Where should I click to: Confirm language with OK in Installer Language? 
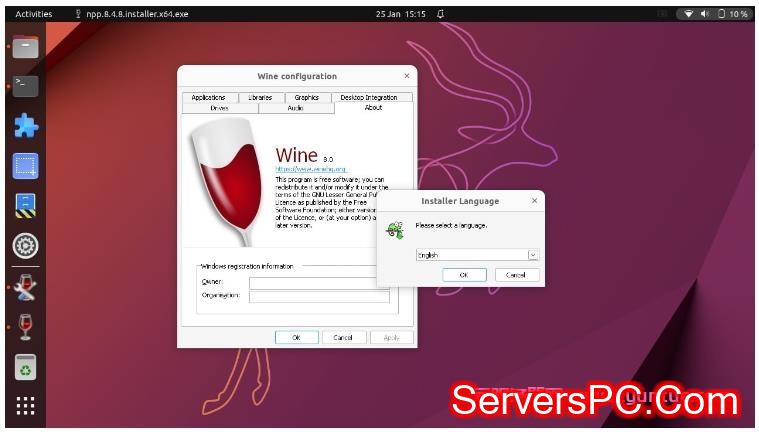[464, 275]
